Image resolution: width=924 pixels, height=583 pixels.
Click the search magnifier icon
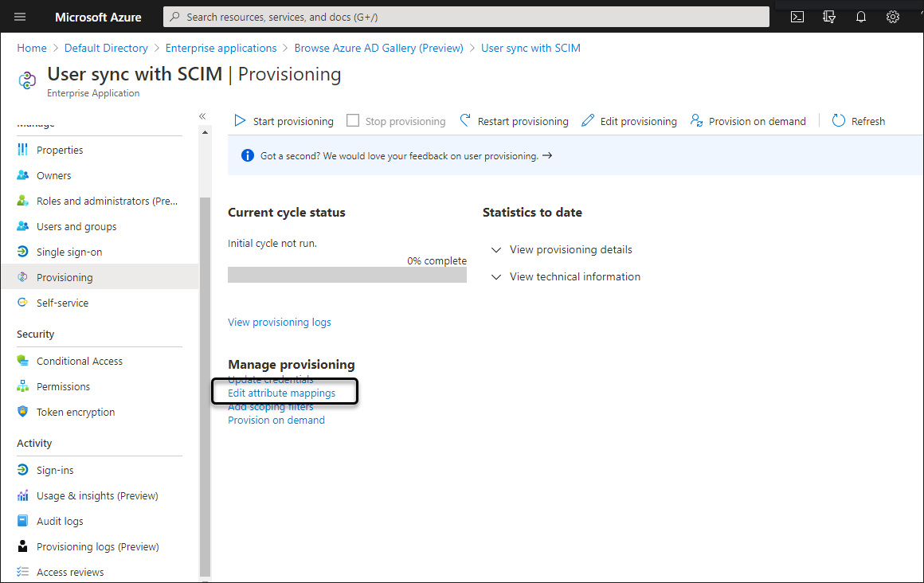pyautogui.click(x=174, y=17)
